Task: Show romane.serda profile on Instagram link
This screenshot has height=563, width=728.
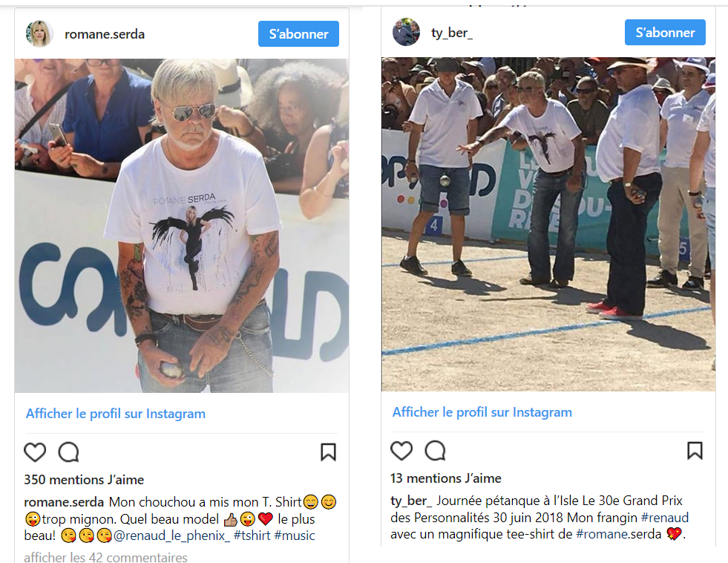Action: (116, 414)
